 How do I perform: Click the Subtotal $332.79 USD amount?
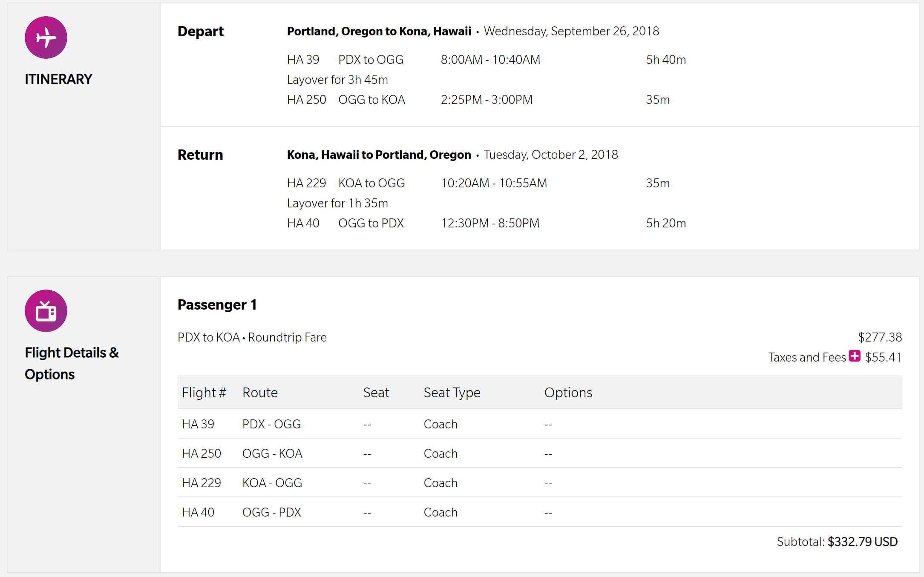862,542
